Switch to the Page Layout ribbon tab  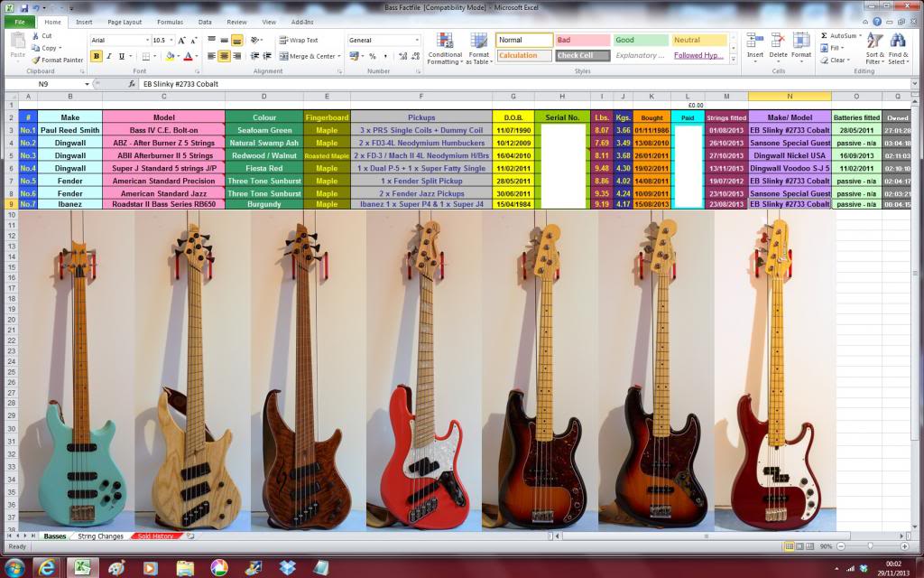coord(125,22)
